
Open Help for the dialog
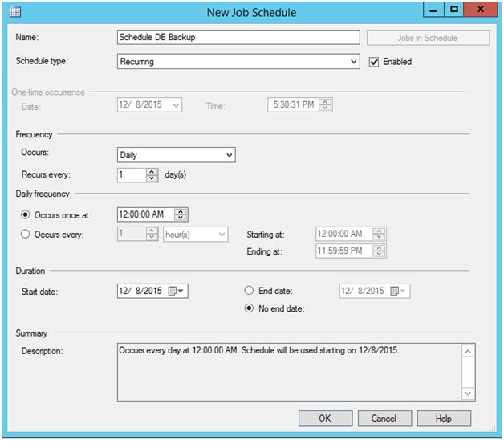(x=444, y=419)
